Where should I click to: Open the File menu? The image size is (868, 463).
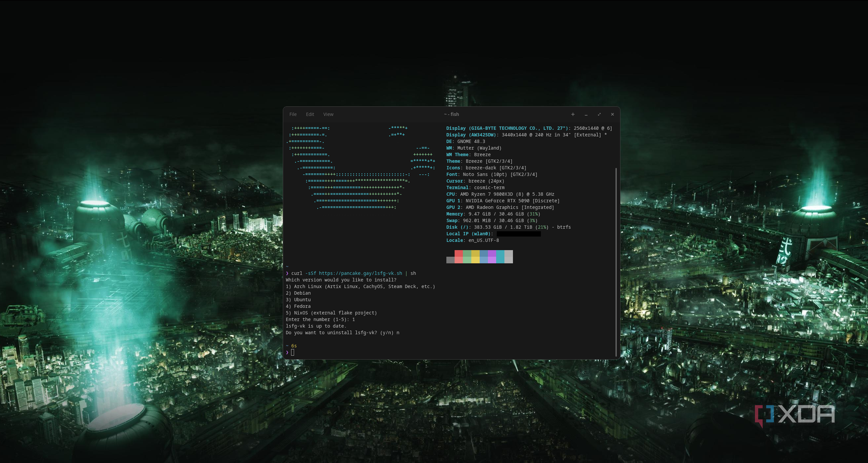pyautogui.click(x=293, y=114)
